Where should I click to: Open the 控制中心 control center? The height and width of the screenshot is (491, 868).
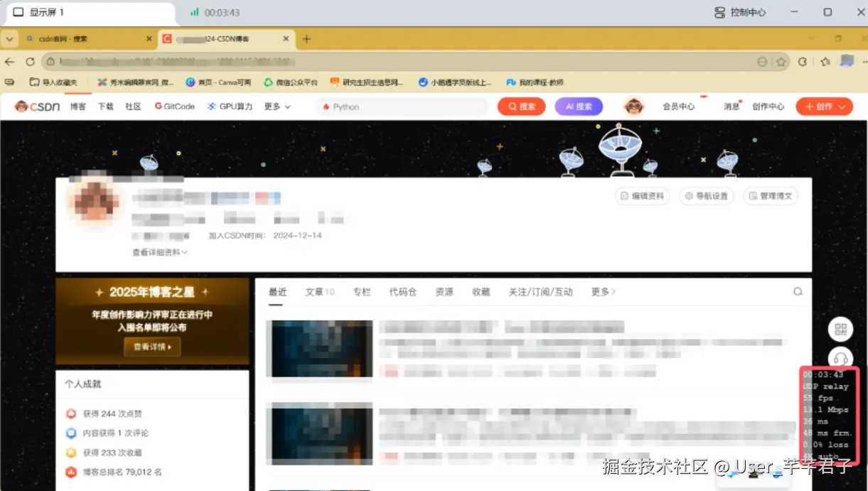[x=740, y=12]
